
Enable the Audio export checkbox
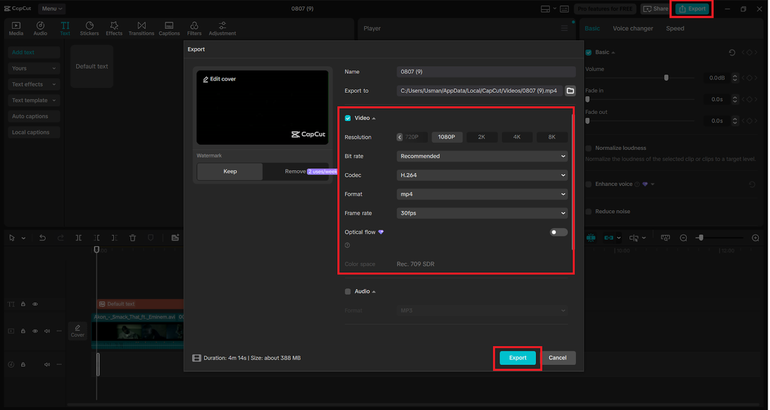click(348, 292)
